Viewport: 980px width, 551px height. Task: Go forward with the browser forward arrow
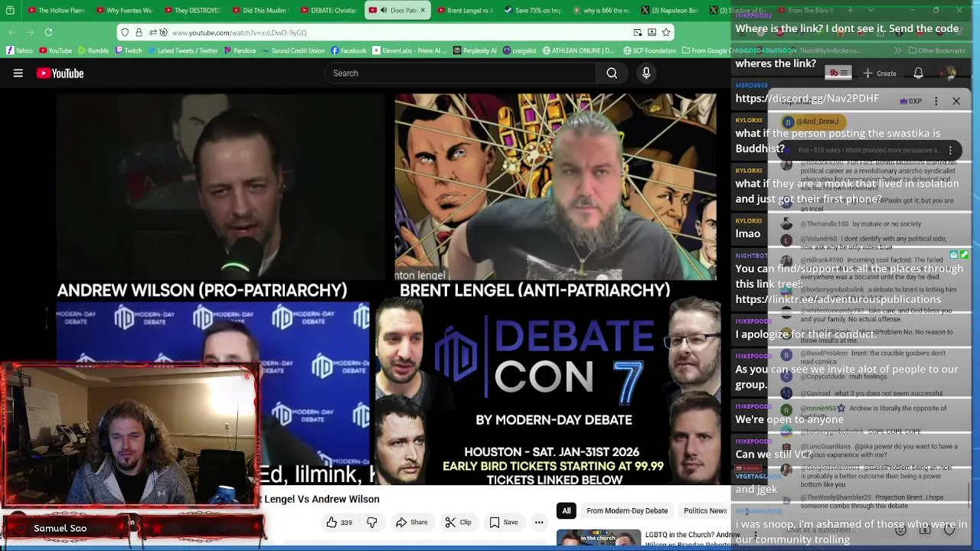pyautogui.click(x=30, y=32)
